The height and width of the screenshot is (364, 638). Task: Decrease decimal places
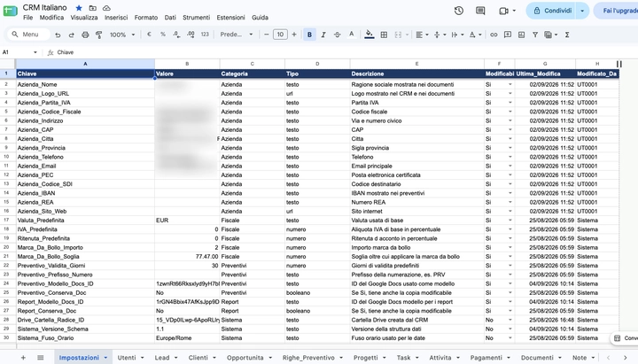pyautogui.click(x=176, y=35)
